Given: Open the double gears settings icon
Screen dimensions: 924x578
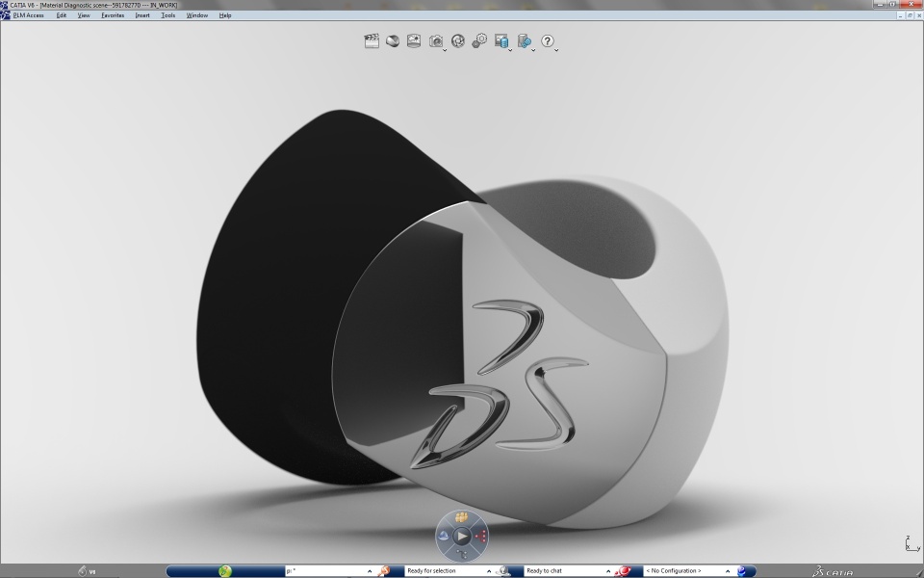Looking at the screenshot, I should pyautogui.click(x=479, y=40).
